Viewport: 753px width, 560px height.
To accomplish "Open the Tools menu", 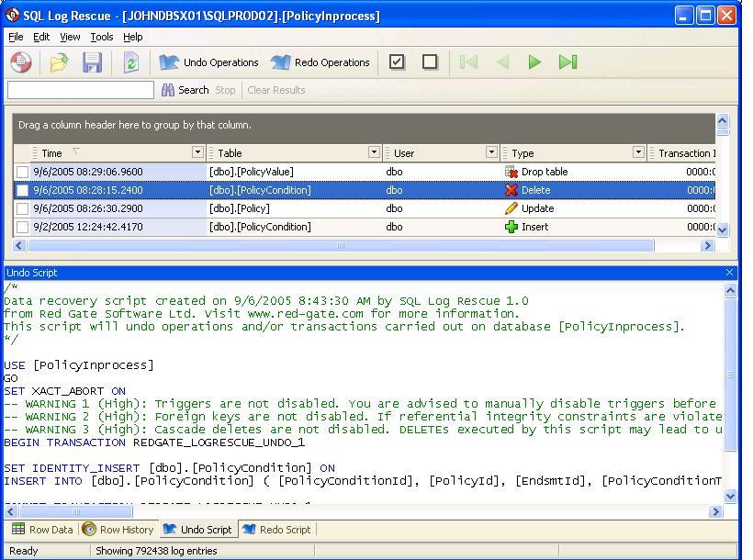I will (x=101, y=37).
